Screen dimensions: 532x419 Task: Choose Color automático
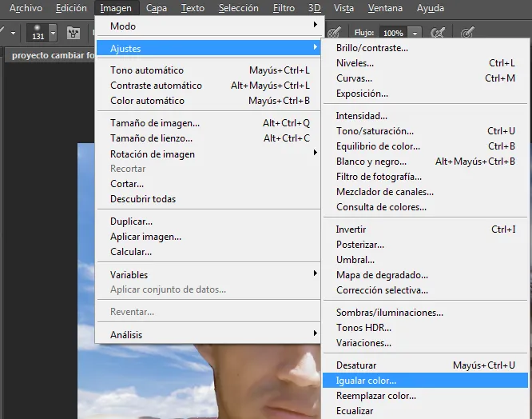208,101
